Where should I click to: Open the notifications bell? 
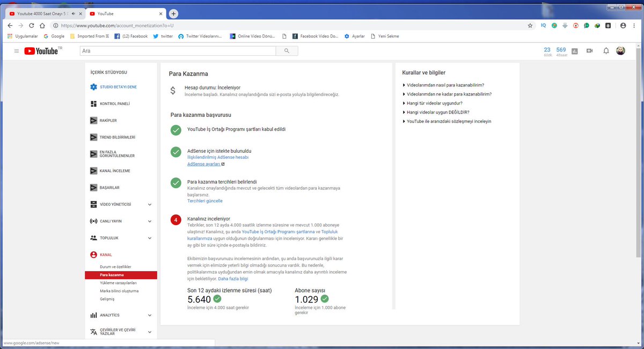click(x=606, y=51)
